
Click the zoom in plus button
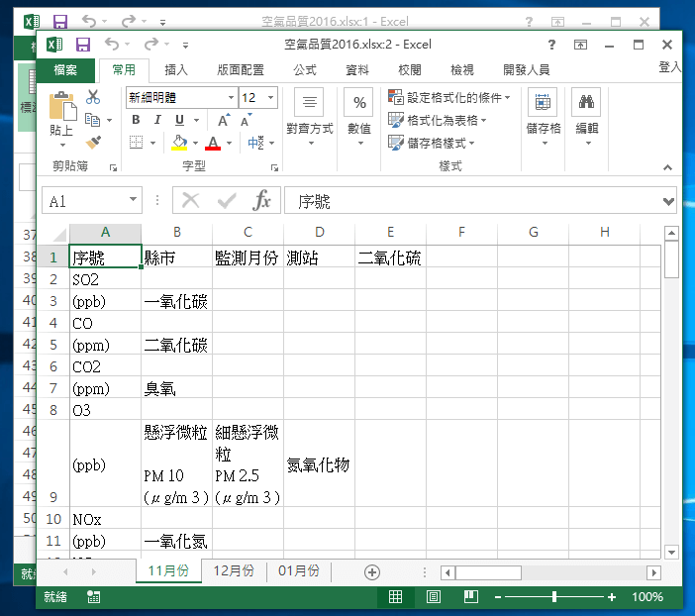pos(612,597)
